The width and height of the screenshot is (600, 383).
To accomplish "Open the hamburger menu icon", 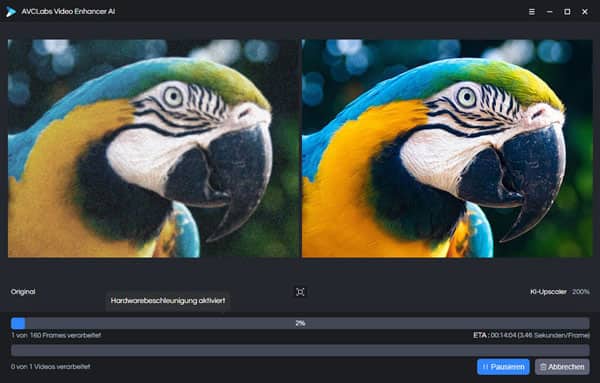I will [x=532, y=12].
